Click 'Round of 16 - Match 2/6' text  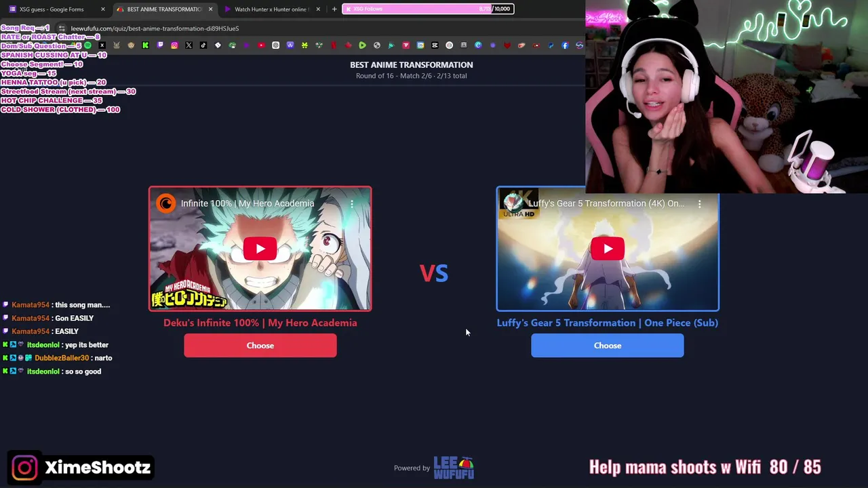click(x=393, y=76)
